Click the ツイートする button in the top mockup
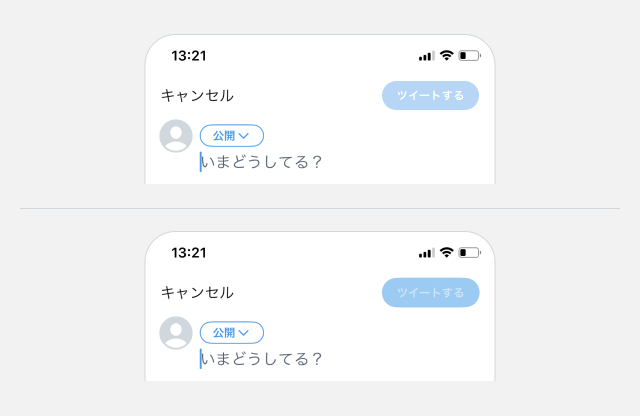The image size is (640, 416). (x=431, y=96)
